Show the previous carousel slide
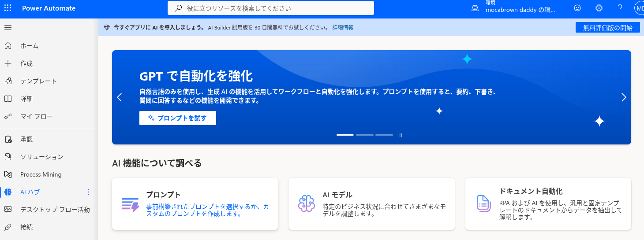Viewport: 644px width, 240px height. tap(120, 97)
